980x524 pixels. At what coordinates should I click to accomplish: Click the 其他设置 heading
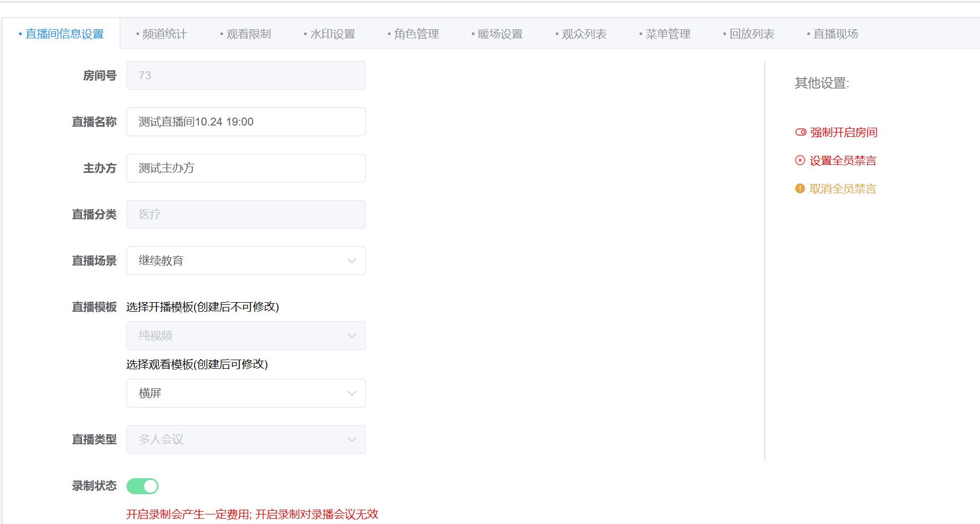[x=822, y=83]
